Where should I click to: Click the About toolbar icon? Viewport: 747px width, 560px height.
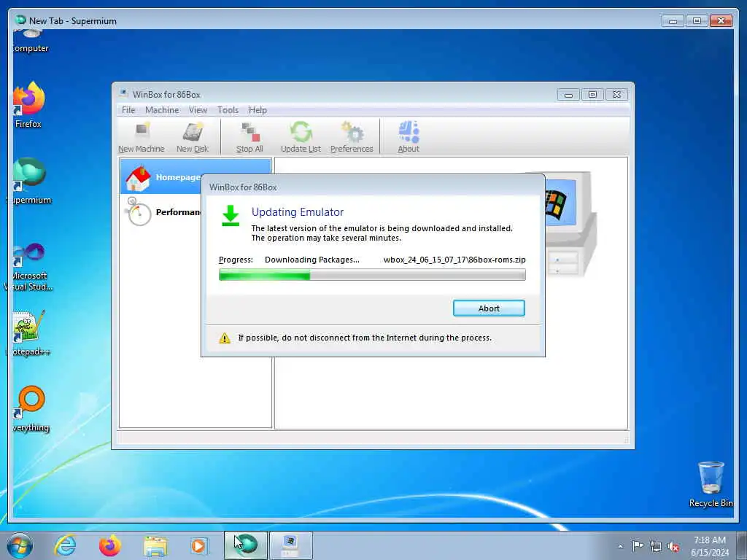[409, 137]
